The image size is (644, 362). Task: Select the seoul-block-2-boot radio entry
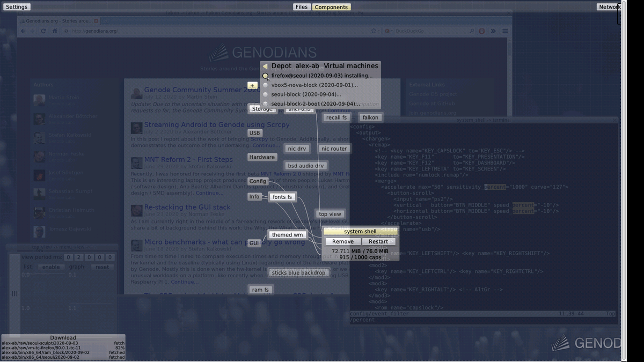coord(265,104)
